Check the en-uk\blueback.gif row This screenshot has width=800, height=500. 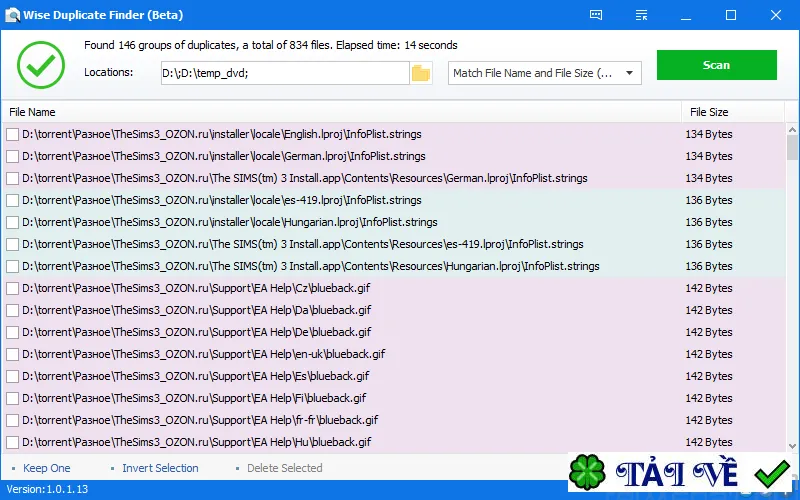pyautogui.click(x=12, y=354)
